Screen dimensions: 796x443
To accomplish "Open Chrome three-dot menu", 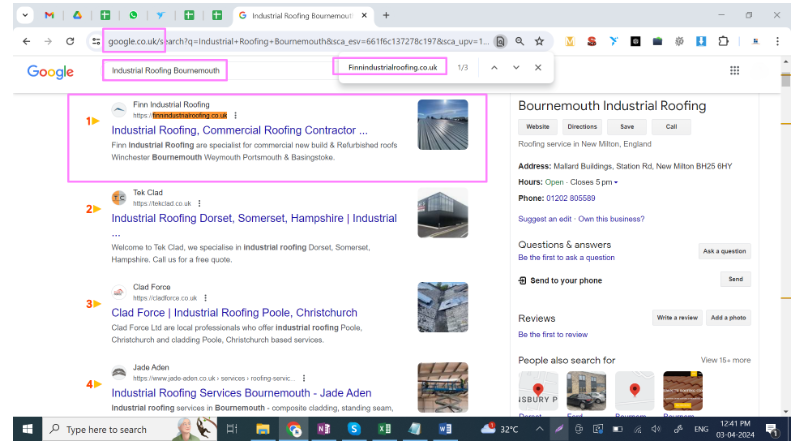I will (777, 42).
